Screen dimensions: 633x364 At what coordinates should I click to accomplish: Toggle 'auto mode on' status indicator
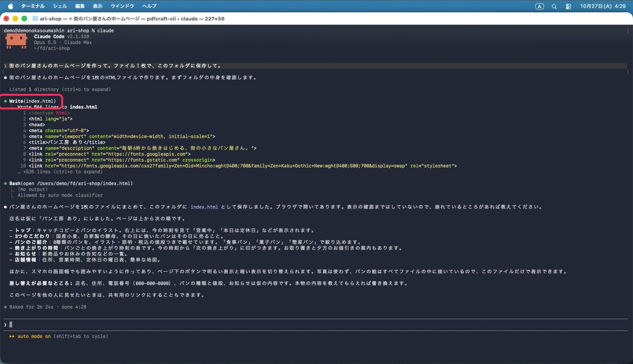point(34,336)
